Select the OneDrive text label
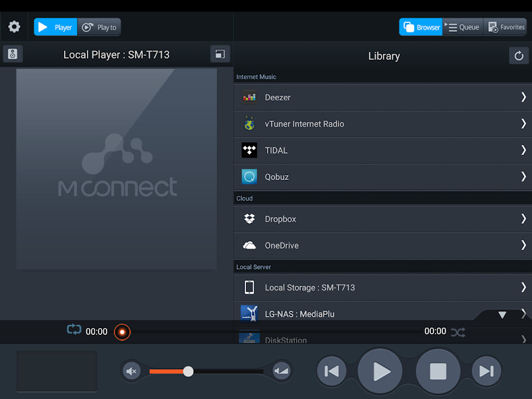The height and width of the screenshot is (399, 532). [x=282, y=245]
